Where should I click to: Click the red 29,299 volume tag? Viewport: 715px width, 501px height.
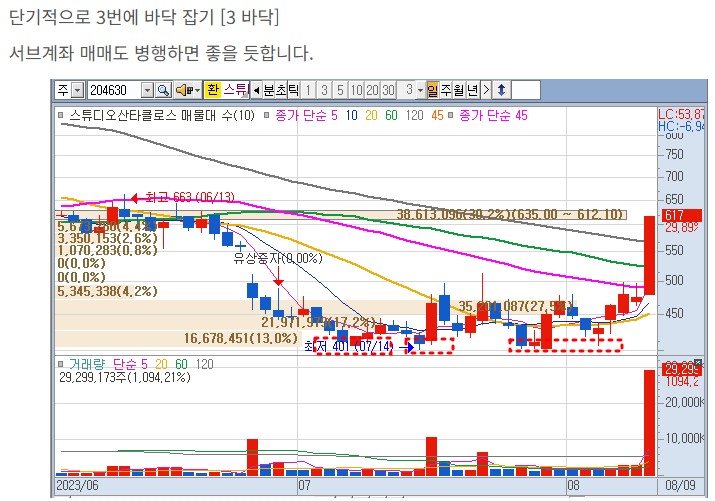(x=681, y=369)
